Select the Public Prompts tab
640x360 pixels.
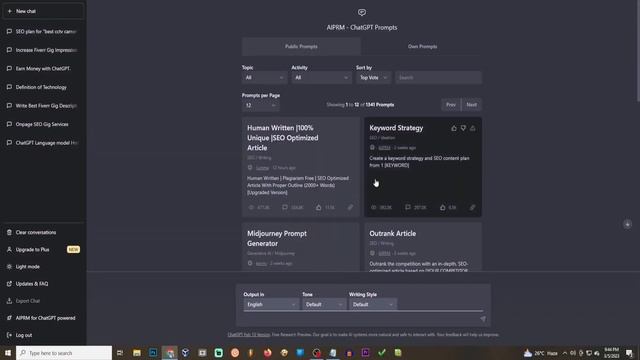[x=301, y=47]
